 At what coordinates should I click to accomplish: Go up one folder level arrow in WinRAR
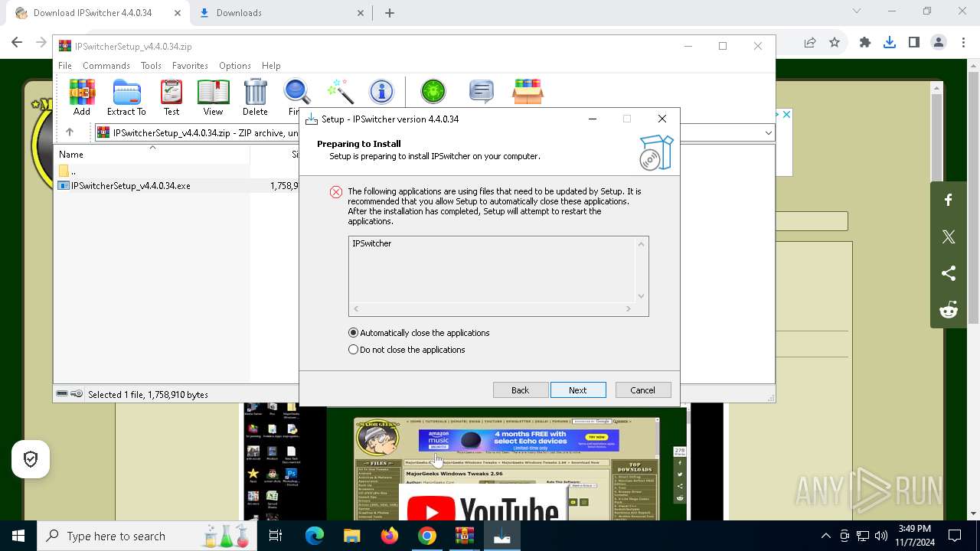[70, 132]
